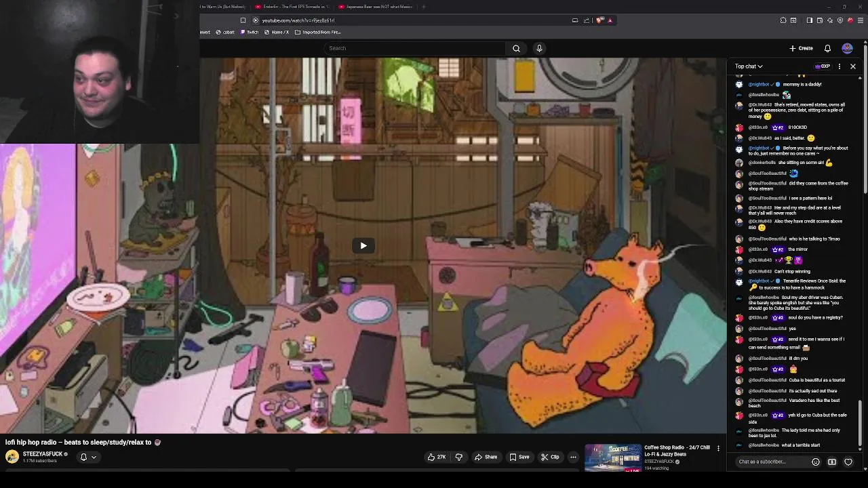Click @donkerbolls username in chat

click(x=762, y=163)
